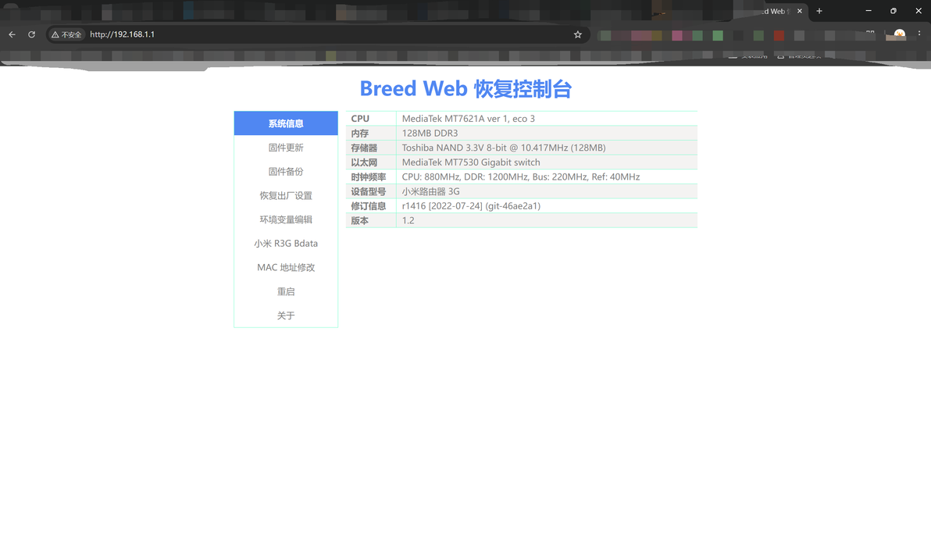Screen dimensions: 931x560
Task: Click the 不安全 security warning badge
Action: [66, 34]
